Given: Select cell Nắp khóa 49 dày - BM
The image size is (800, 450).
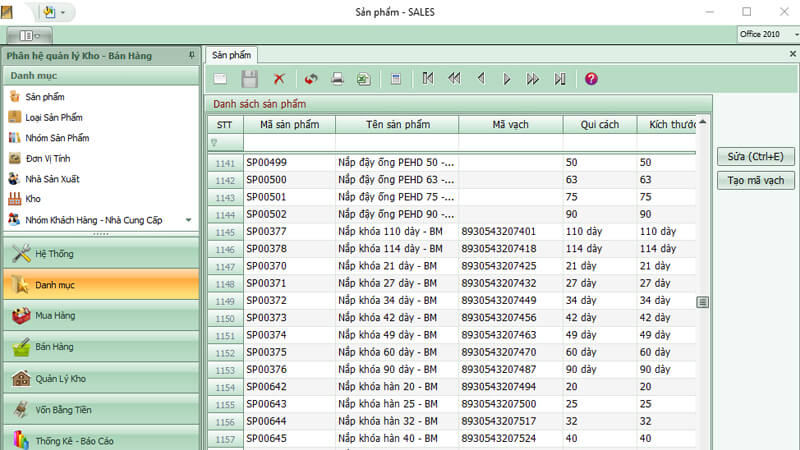Looking at the screenshot, I should 397,335.
